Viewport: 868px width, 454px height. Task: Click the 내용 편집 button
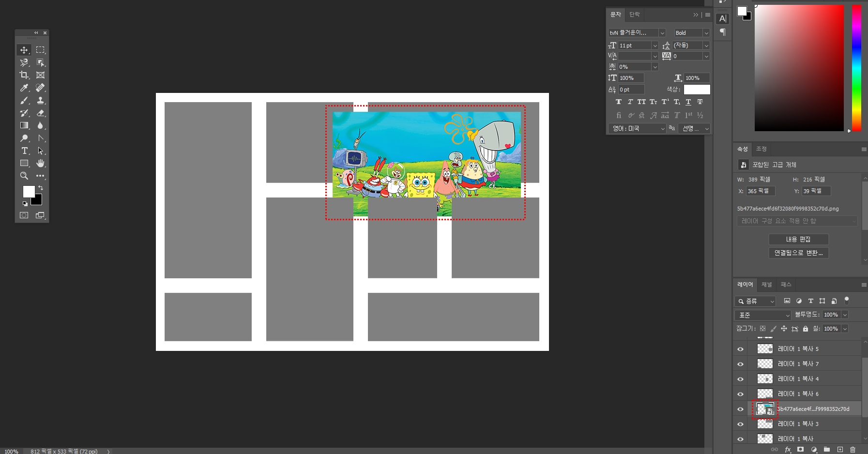point(798,240)
